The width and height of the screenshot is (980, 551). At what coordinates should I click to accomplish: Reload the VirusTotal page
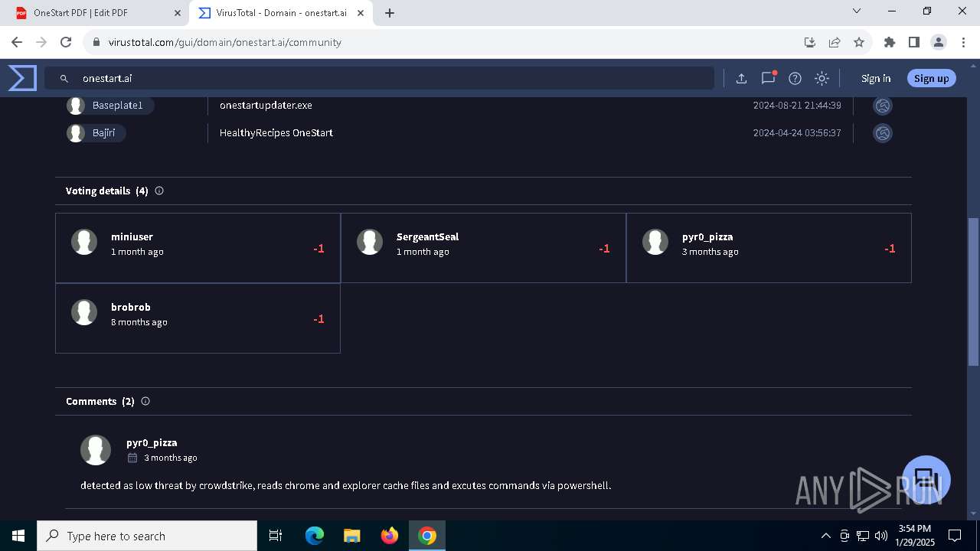tap(66, 42)
